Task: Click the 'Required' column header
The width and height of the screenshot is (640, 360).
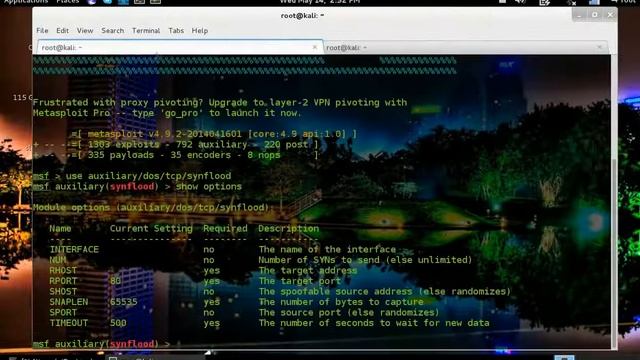Action: point(225,229)
